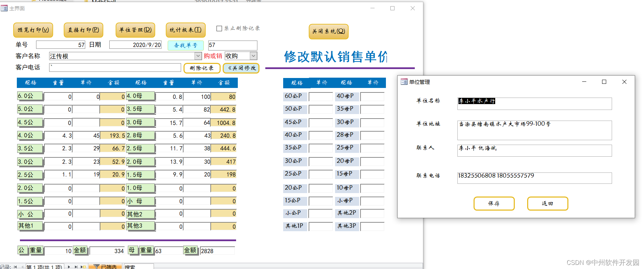
Task: Create new blank record via navigation bar
Action: 83,267
